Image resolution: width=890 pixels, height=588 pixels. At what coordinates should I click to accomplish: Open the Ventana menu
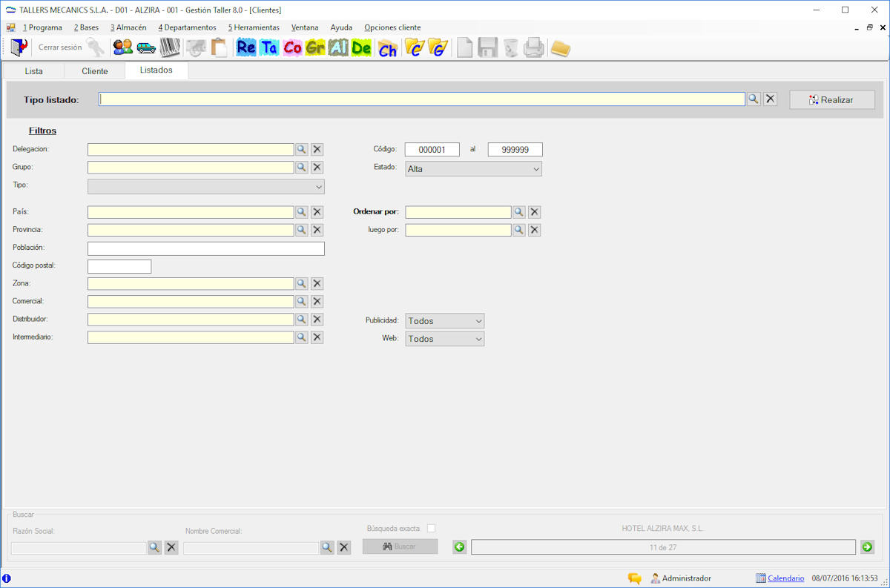305,27
